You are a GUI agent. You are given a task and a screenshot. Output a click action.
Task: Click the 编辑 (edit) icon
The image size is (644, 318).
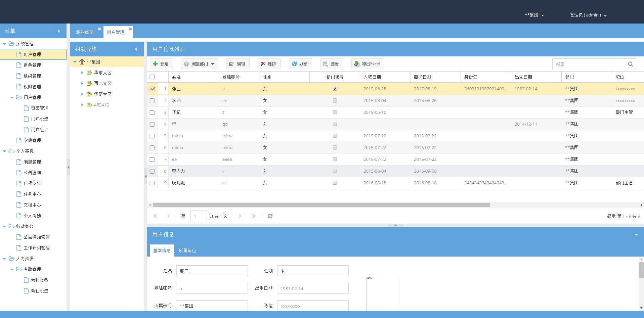pyautogui.click(x=231, y=64)
